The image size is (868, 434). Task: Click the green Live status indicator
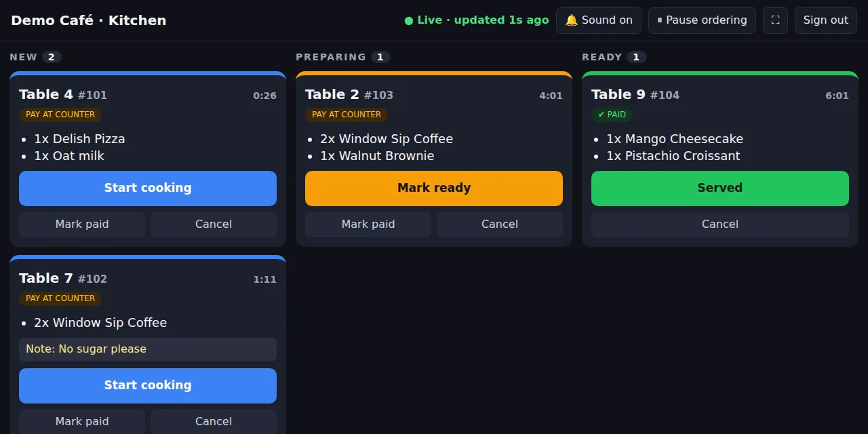[477, 20]
